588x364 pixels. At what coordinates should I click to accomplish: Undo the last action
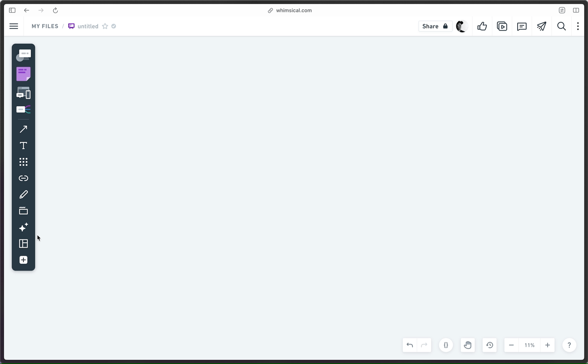(x=410, y=345)
